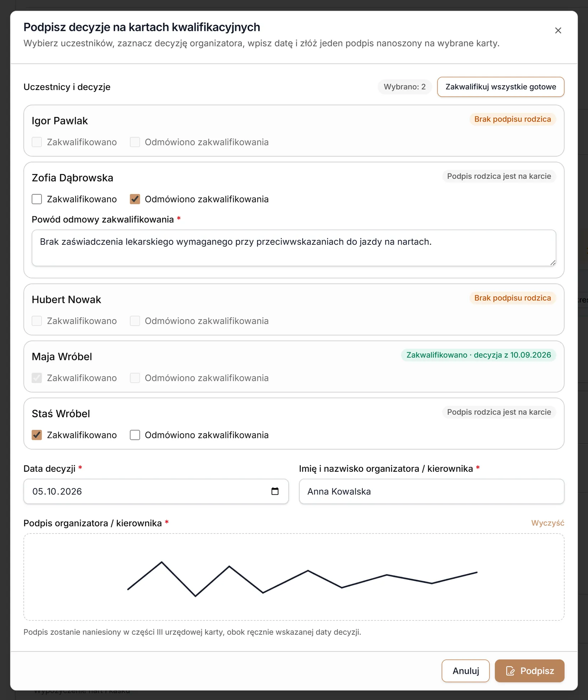Click the pen icon on Podpisz button

510,671
